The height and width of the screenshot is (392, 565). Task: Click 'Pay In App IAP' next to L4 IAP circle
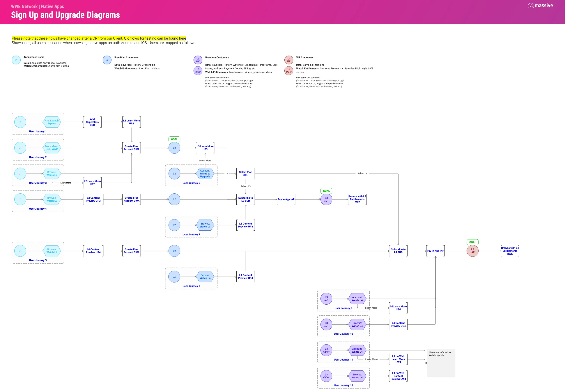click(x=435, y=251)
